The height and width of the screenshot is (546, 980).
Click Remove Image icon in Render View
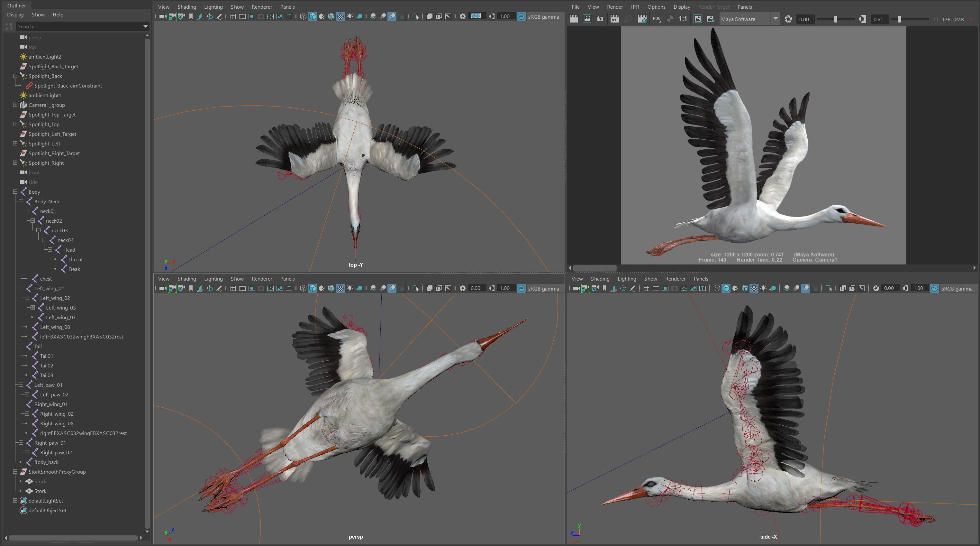point(710,19)
